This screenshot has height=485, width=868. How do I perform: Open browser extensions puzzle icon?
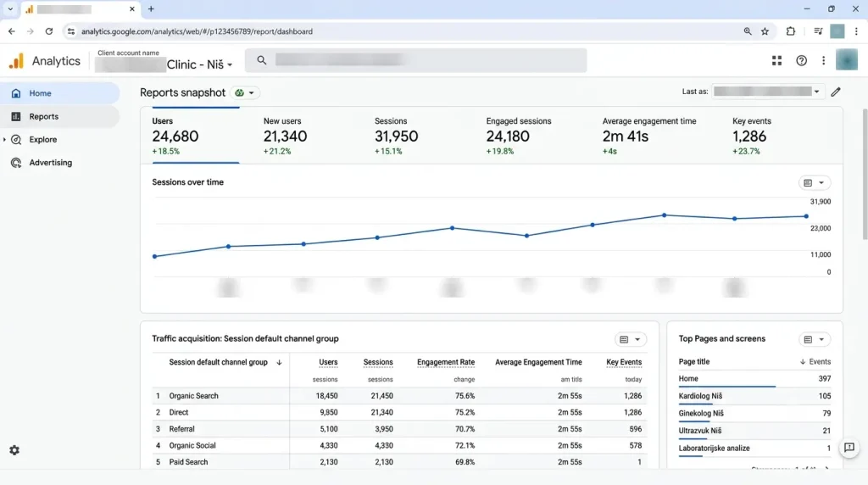(791, 31)
